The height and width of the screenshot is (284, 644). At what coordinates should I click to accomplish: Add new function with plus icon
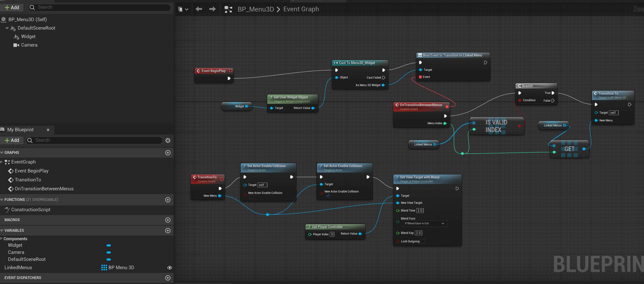(x=168, y=200)
